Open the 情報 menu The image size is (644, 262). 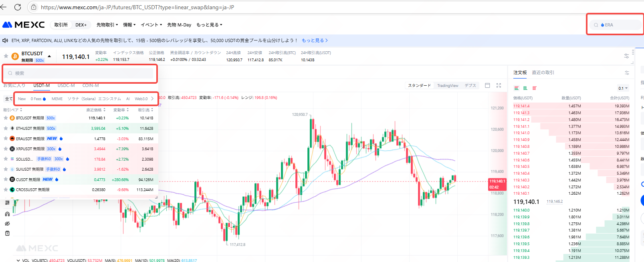129,25
